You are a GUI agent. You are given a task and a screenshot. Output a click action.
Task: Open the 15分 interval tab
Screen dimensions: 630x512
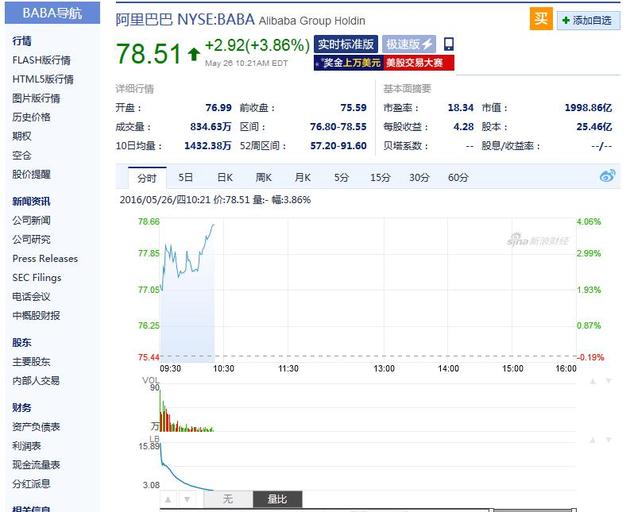tap(380, 177)
